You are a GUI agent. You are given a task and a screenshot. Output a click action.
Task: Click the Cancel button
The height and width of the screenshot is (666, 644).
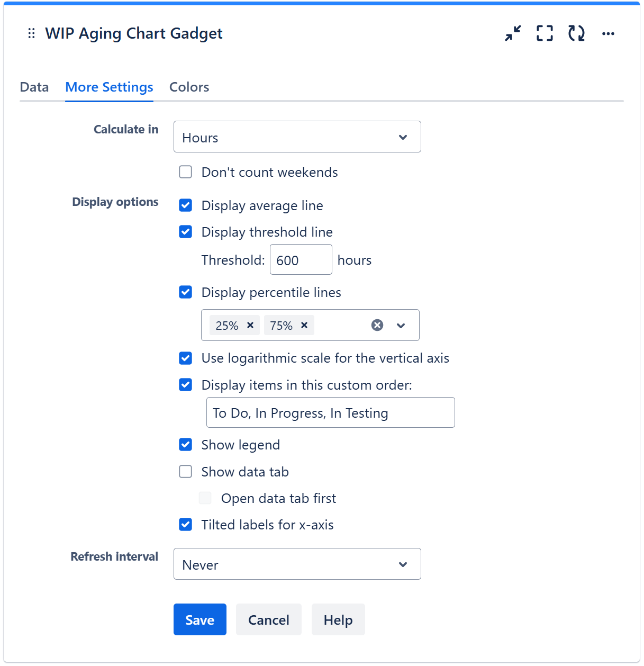tap(268, 619)
